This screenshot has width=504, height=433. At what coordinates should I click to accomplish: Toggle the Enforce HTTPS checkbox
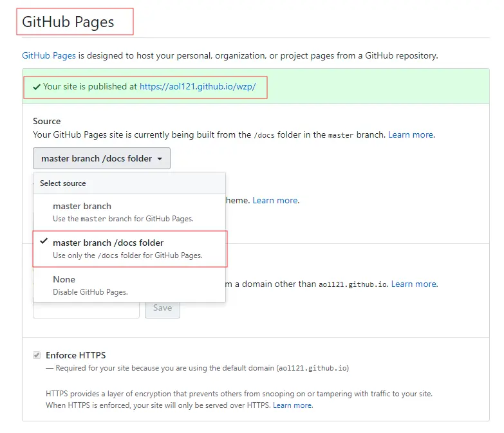tap(37, 355)
